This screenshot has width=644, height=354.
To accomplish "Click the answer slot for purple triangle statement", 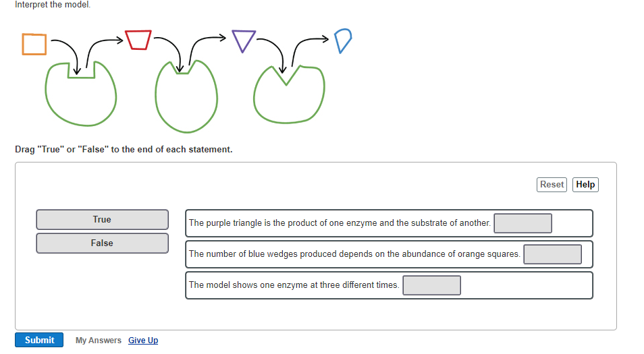I will 523,223.
